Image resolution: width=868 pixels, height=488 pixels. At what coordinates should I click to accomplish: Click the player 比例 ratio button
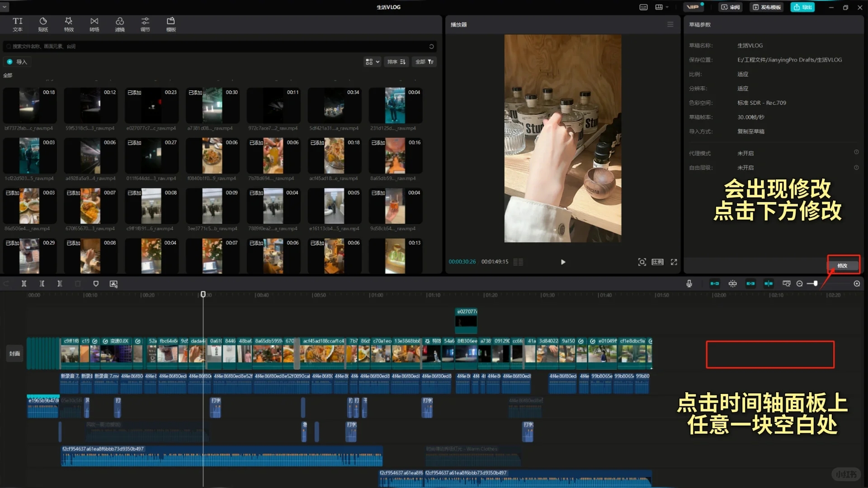coord(657,262)
